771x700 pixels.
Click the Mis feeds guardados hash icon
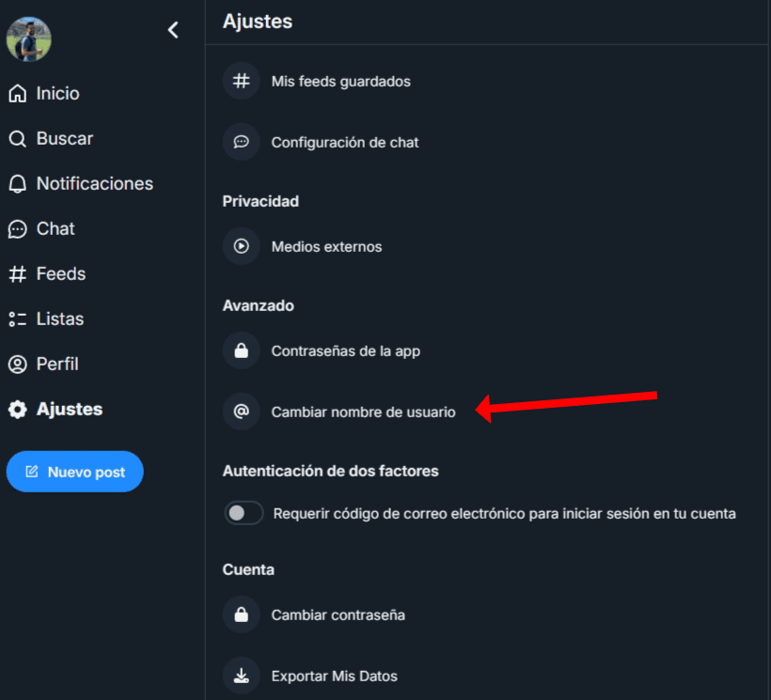point(241,82)
